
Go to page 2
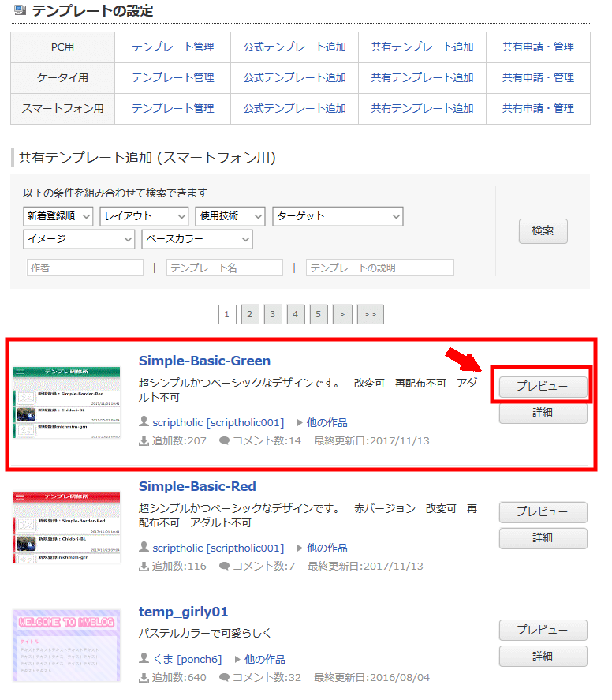pos(250,314)
